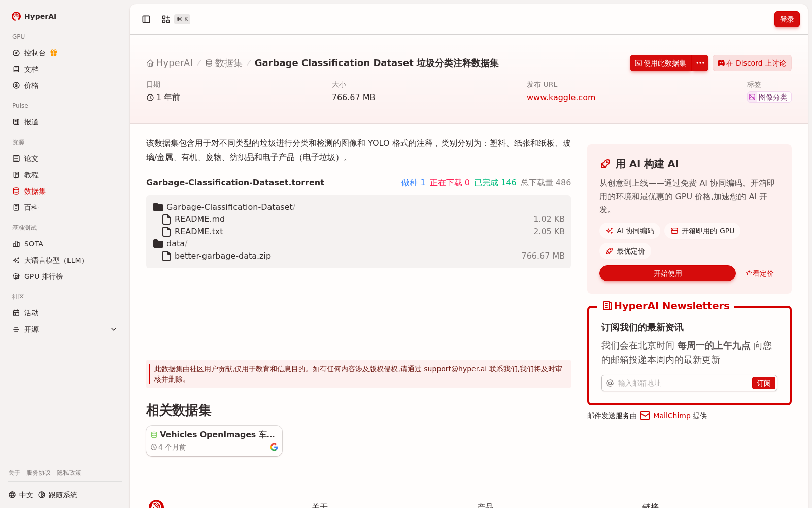
Task: Open the three-dots more options dropdown
Action: [700, 63]
